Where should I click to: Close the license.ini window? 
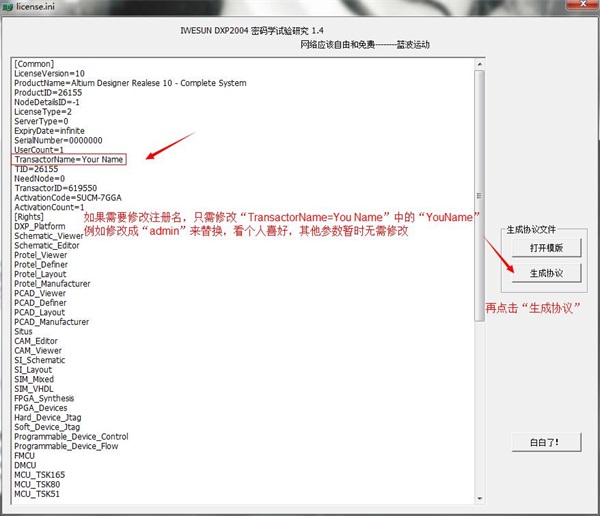(583, 4)
